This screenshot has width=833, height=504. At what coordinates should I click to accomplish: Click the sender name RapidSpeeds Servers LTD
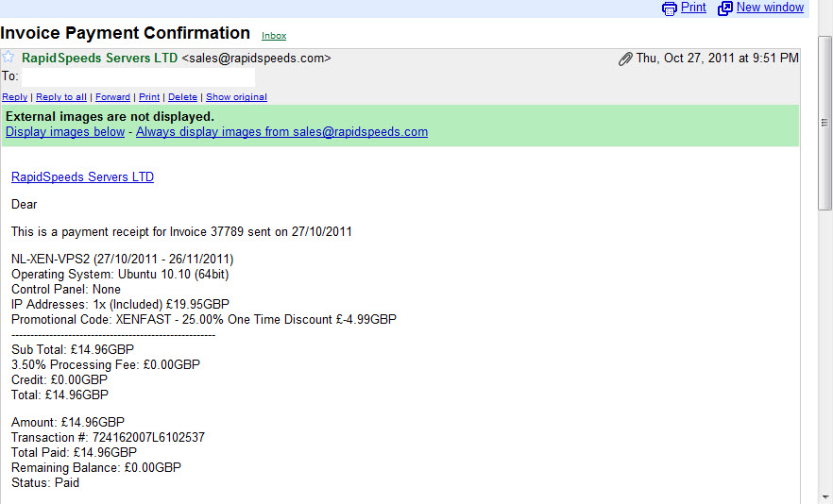click(x=100, y=58)
